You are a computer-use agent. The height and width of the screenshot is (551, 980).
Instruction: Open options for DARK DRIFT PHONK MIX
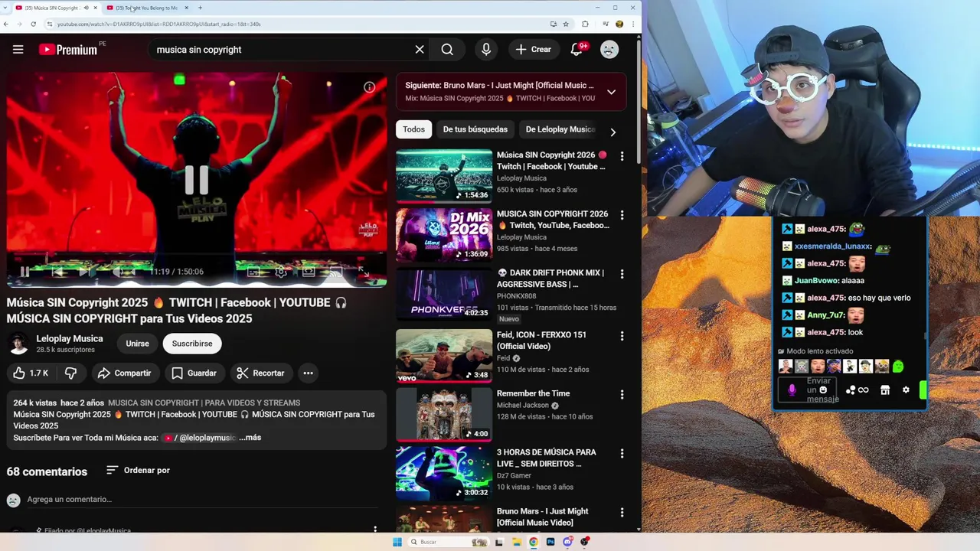coord(622,274)
